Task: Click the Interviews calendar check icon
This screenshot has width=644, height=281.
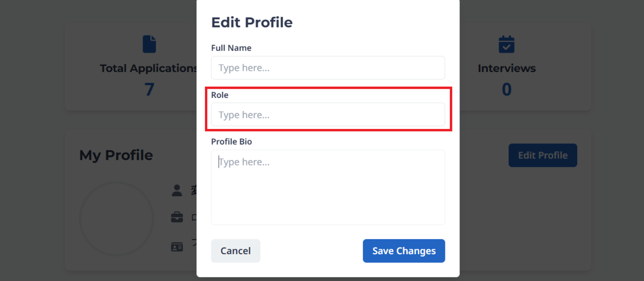Action: coord(507,44)
